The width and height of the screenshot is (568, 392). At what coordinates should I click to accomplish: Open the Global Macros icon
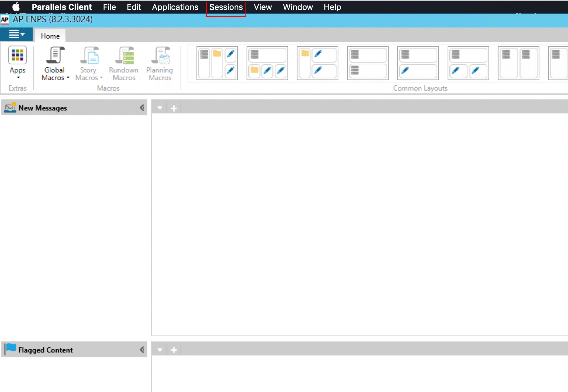(x=55, y=55)
